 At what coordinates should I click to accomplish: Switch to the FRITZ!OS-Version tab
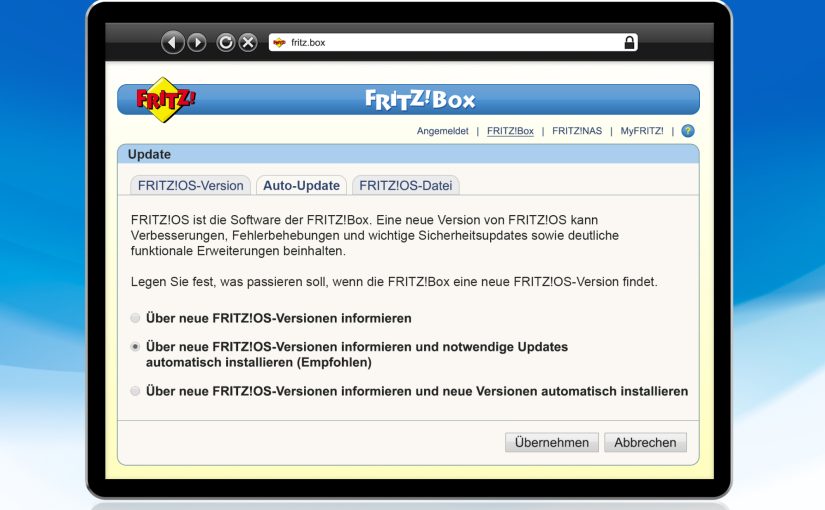tap(190, 185)
